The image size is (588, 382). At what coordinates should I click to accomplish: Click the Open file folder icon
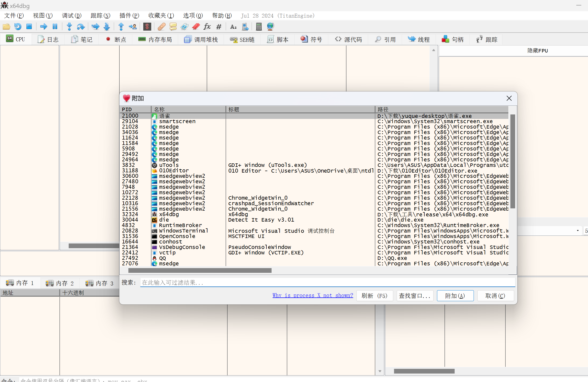coord(6,27)
